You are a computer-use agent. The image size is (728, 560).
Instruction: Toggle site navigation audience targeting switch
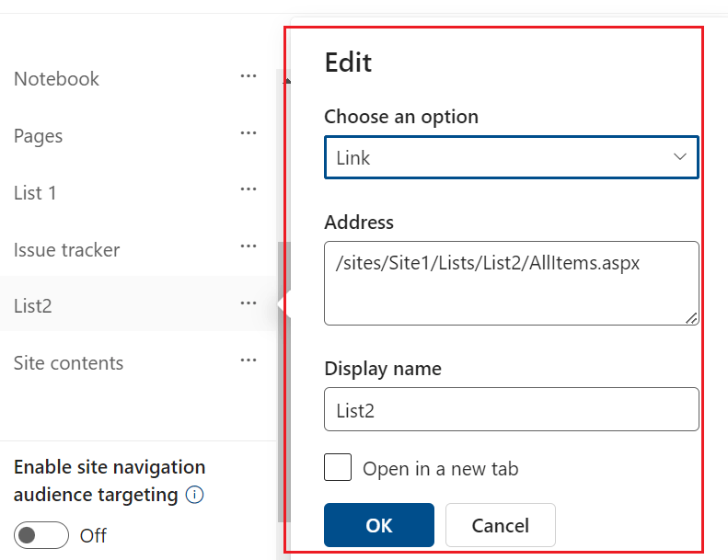(41, 535)
